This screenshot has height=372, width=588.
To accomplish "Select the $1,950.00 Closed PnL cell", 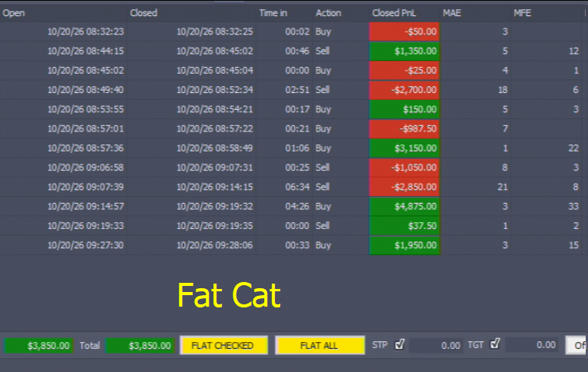I will [405, 245].
